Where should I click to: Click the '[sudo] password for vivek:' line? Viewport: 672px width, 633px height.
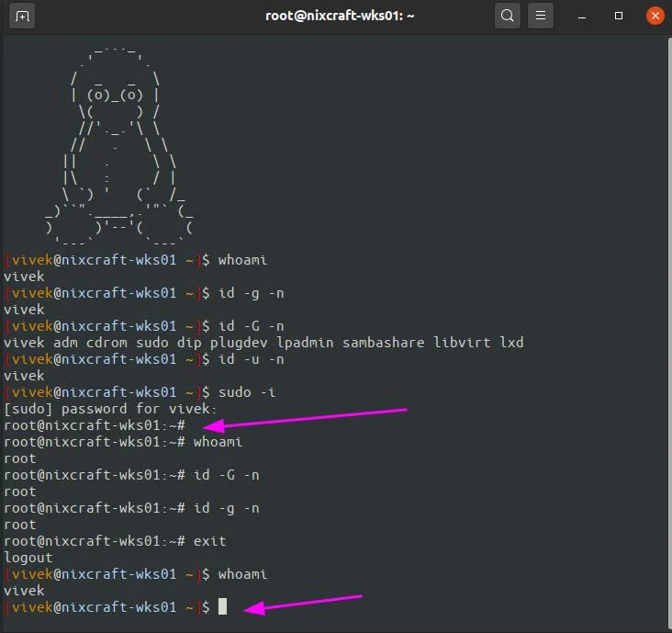(x=110, y=409)
